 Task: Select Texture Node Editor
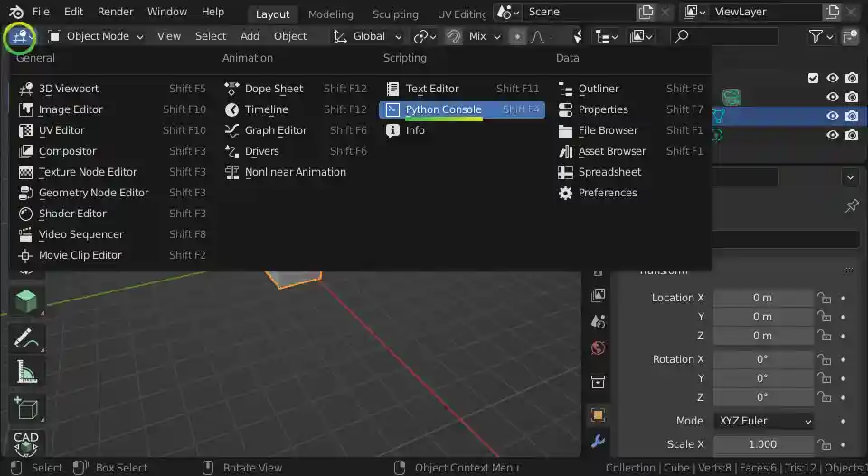point(112,172)
